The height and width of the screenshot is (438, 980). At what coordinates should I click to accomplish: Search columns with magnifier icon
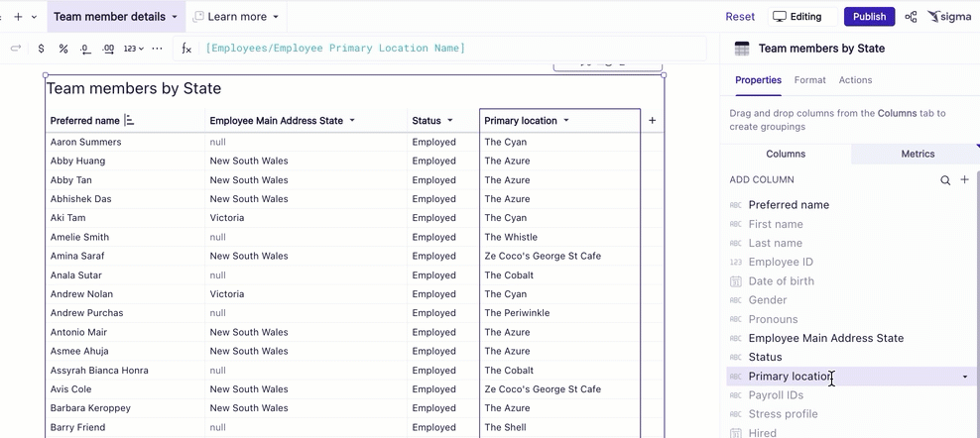(945, 180)
